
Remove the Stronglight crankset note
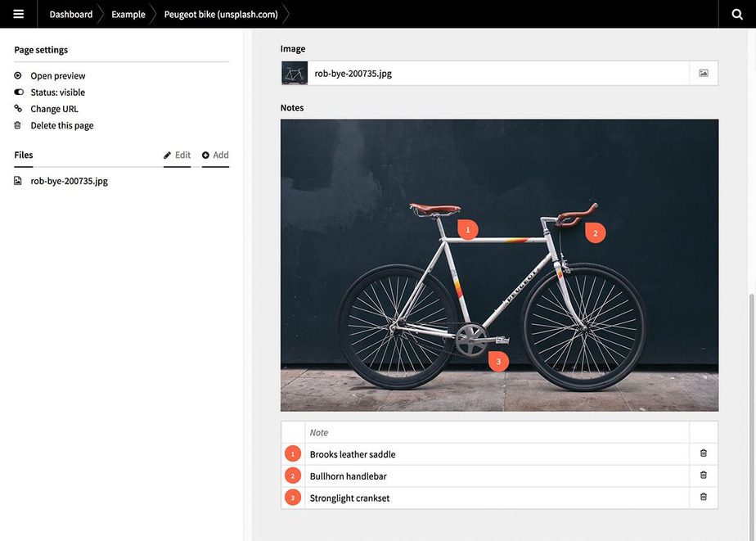pos(704,497)
